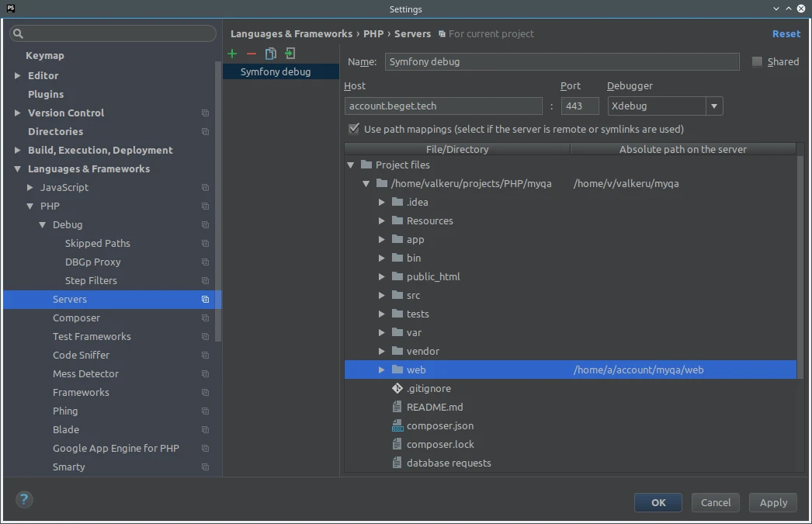
Task: Click the .gitignore file icon
Action: pyautogui.click(x=397, y=388)
